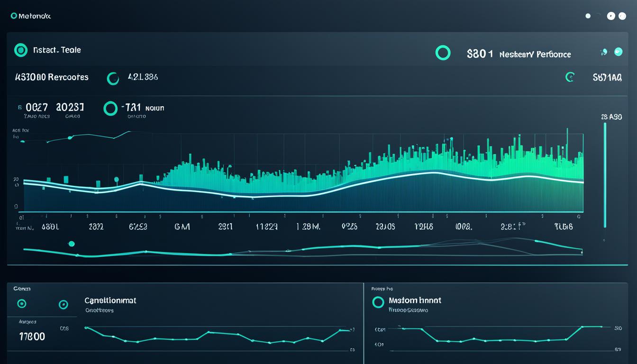Click the ring icon beside -7A1 Noun metric
Viewport: 637px width, 364px height.
tap(110, 109)
